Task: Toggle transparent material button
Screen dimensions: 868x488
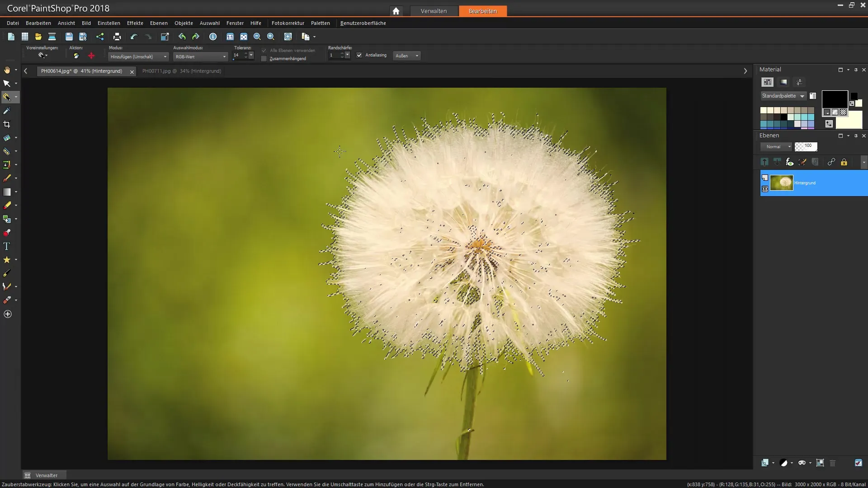Action: pos(844,112)
